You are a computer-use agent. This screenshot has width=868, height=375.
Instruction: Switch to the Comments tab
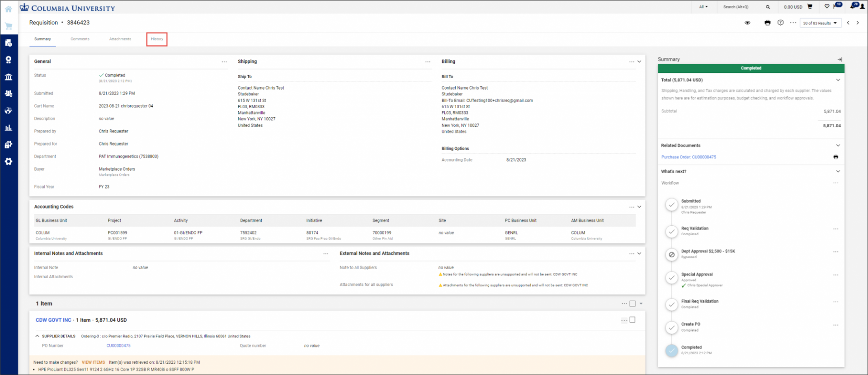pyautogui.click(x=80, y=39)
